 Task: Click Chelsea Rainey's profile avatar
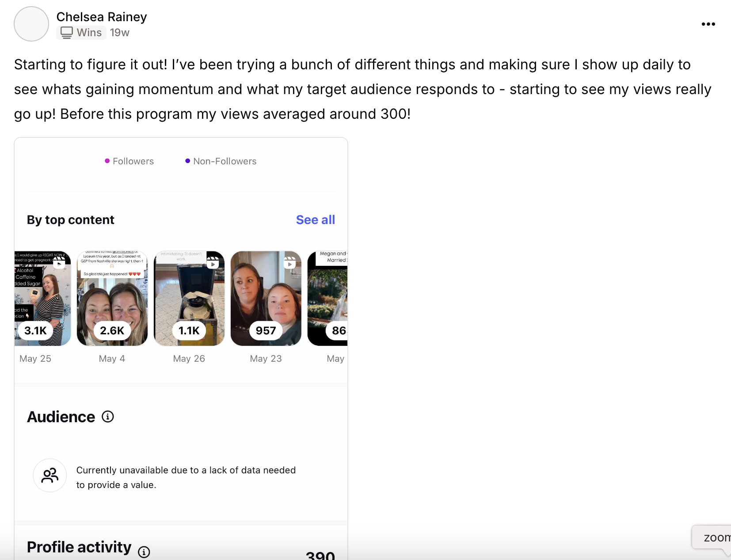click(x=31, y=24)
